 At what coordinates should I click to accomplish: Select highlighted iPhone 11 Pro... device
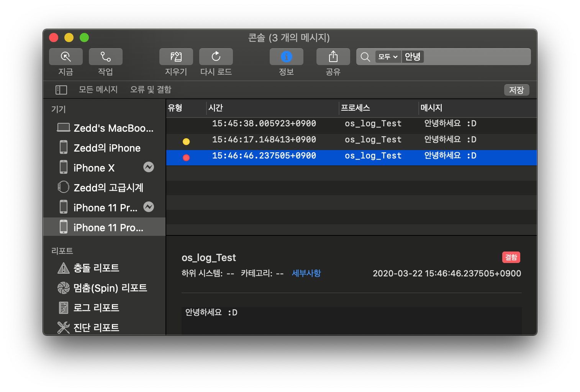(105, 227)
